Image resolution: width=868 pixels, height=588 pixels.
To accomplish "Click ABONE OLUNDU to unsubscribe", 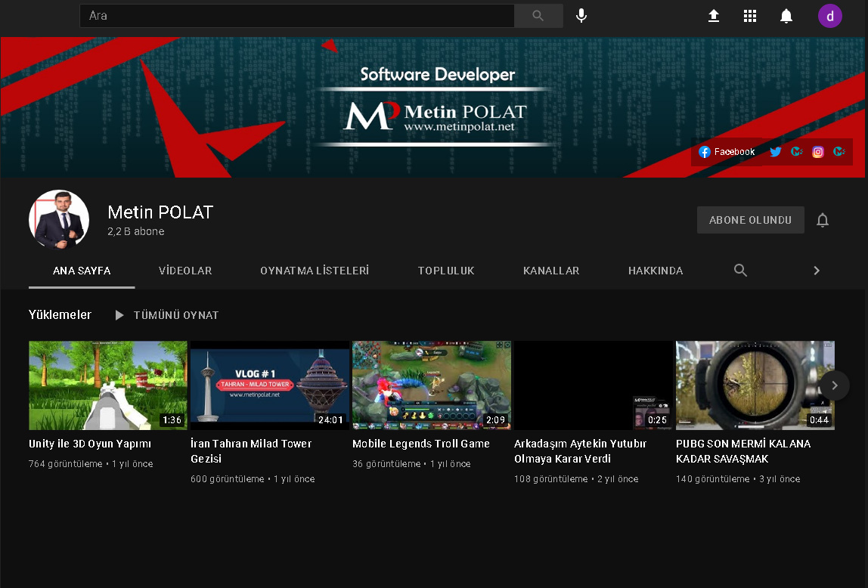I will [750, 221].
